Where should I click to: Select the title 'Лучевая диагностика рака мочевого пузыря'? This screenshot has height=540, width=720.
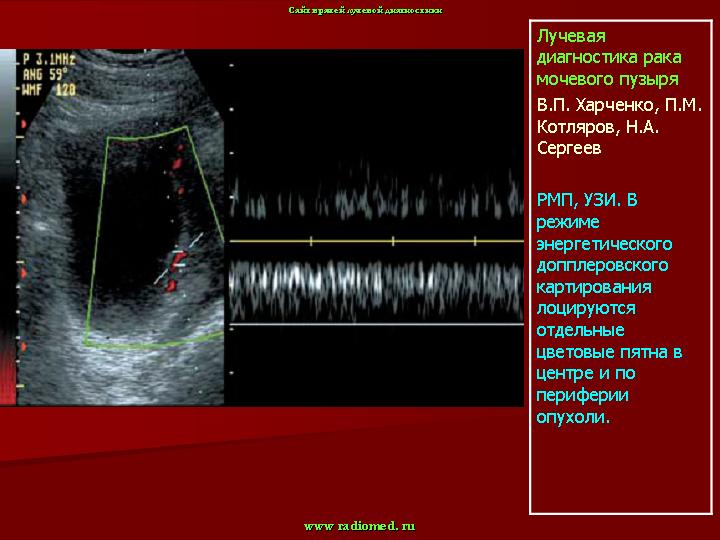tap(607, 57)
